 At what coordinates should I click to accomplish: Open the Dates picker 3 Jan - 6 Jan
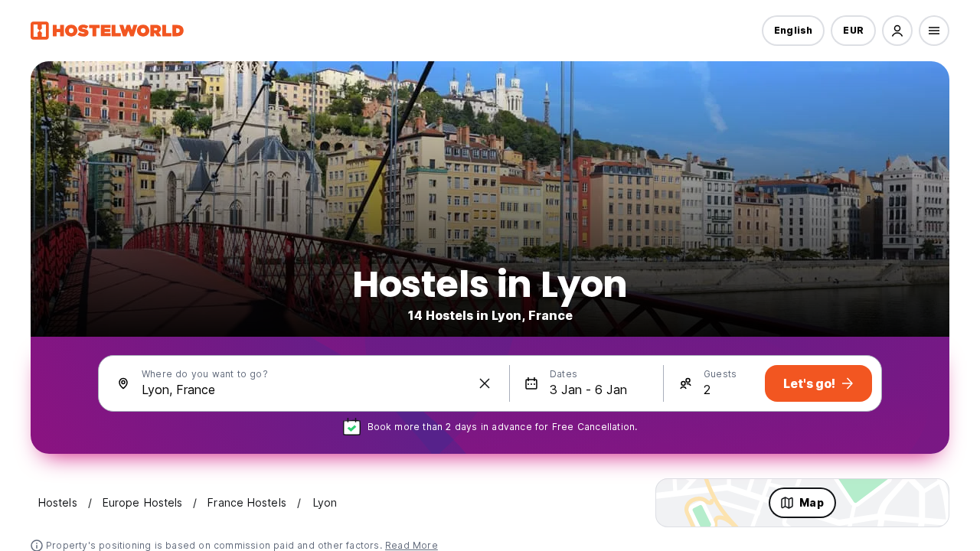point(586,383)
